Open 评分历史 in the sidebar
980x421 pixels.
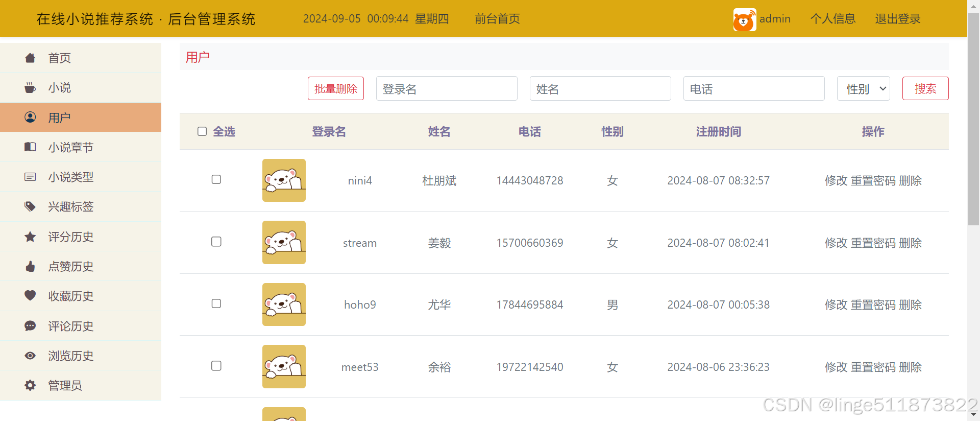click(81, 237)
